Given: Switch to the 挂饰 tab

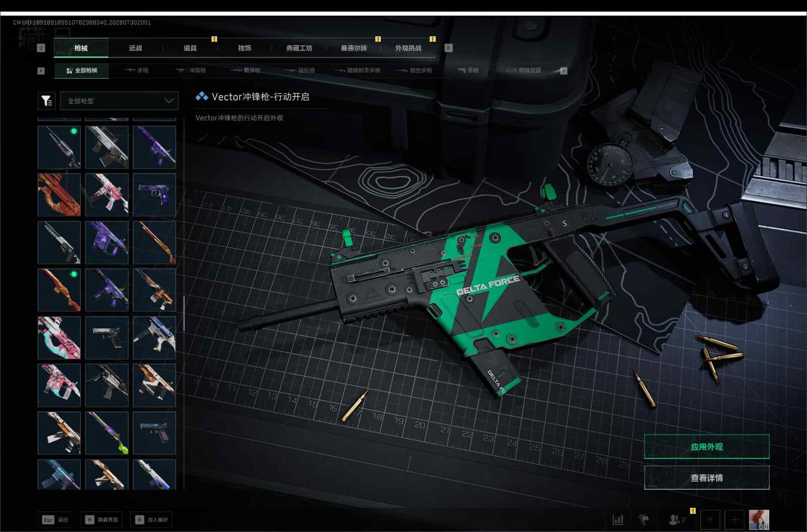Looking at the screenshot, I should [x=245, y=48].
